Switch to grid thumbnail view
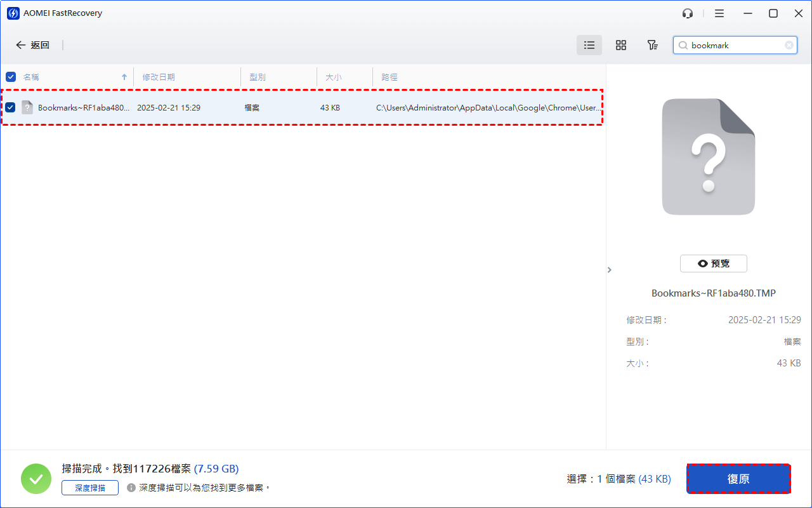The width and height of the screenshot is (812, 508). coord(621,45)
